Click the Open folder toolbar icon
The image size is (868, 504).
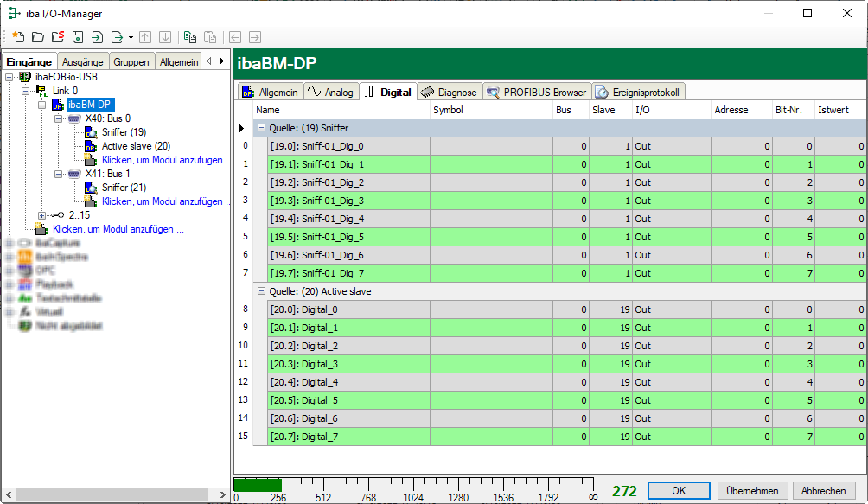pyautogui.click(x=37, y=37)
